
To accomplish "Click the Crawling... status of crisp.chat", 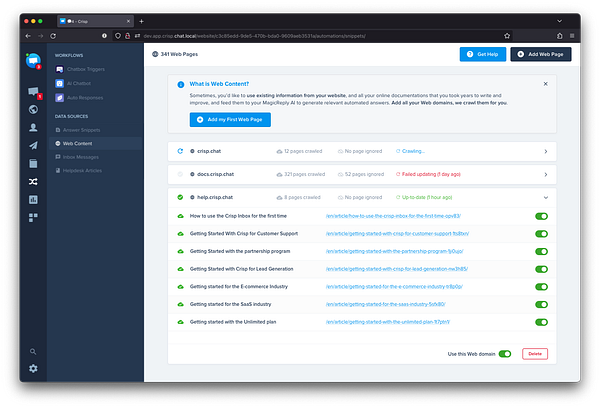I will (413, 151).
